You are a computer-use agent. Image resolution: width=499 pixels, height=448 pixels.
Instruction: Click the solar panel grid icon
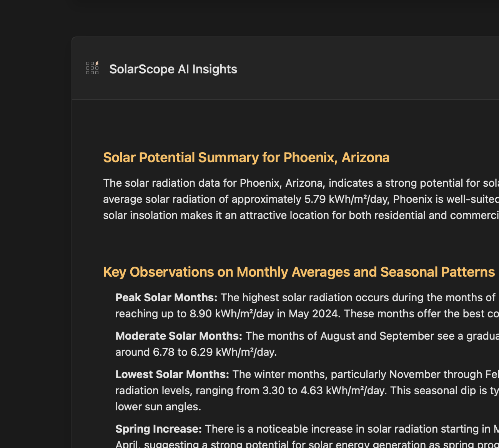[92, 68]
